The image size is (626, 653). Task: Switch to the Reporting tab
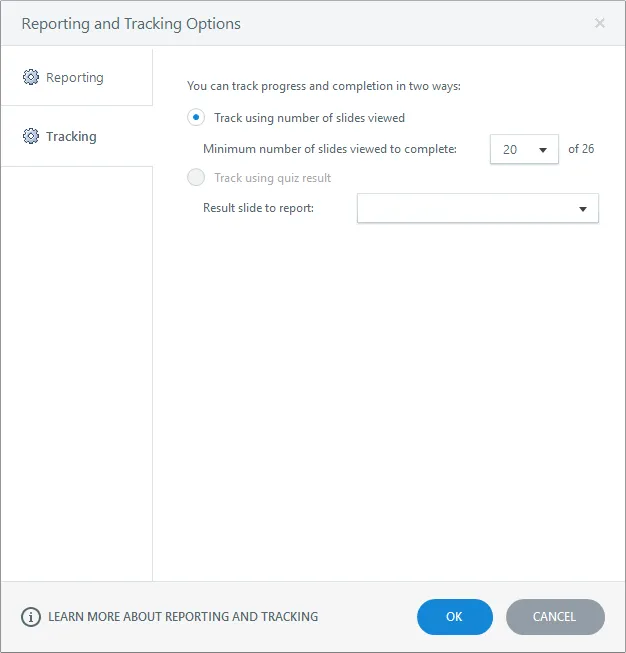77,77
